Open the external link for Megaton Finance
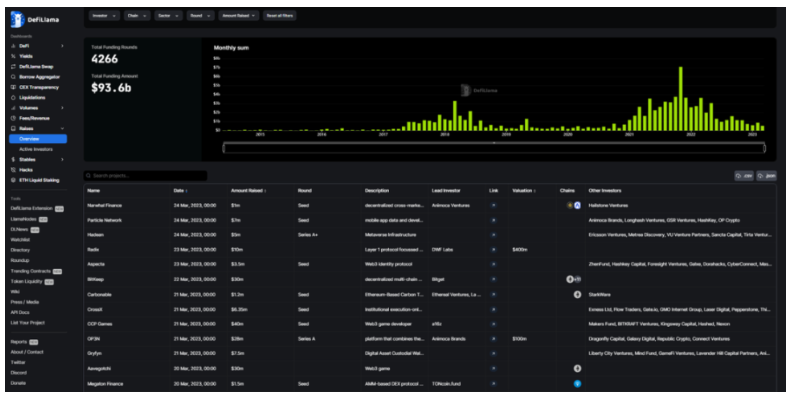The width and height of the screenshot is (791, 395). [493, 384]
